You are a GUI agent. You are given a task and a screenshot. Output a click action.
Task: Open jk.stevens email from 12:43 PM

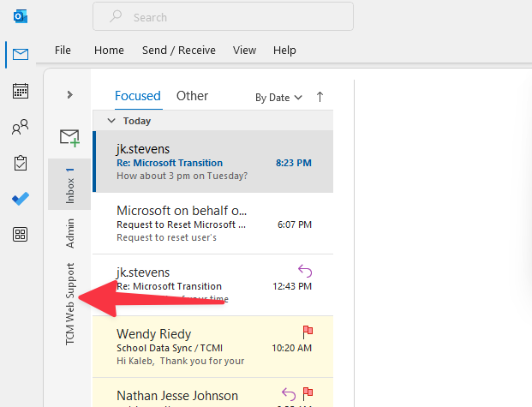213,285
